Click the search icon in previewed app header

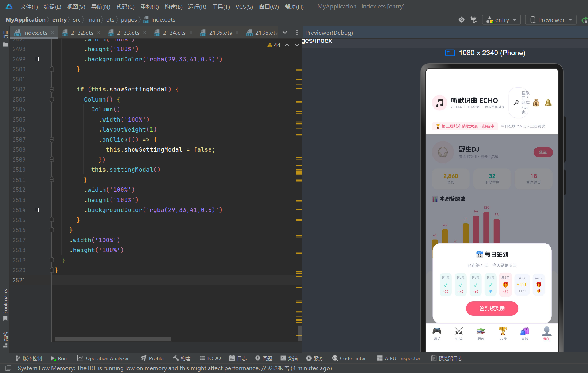(516, 103)
